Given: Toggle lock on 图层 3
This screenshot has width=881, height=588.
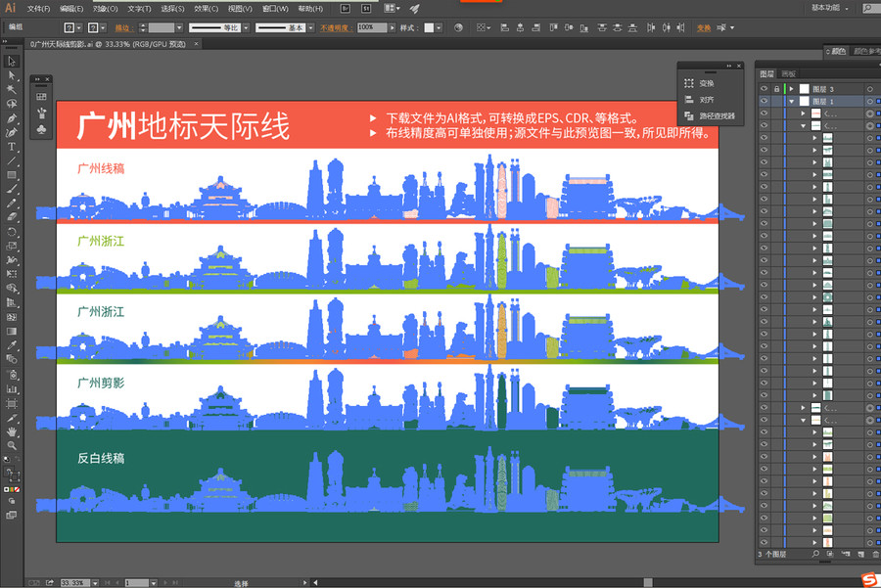Looking at the screenshot, I should coord(776,89).
